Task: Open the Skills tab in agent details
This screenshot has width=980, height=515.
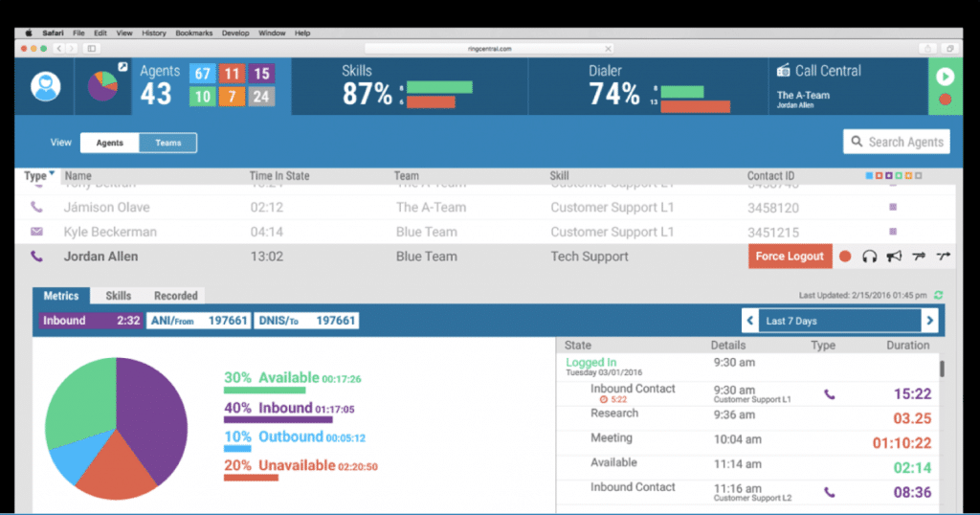Action: pos(119,296)
